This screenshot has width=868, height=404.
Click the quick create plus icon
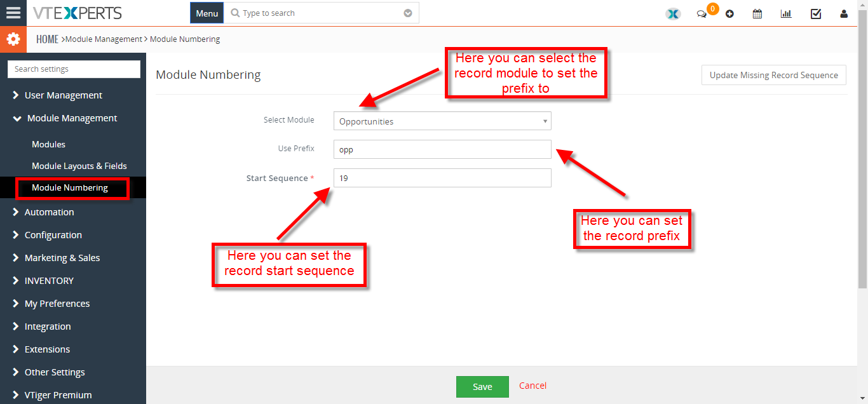click(x=729, y=14)
